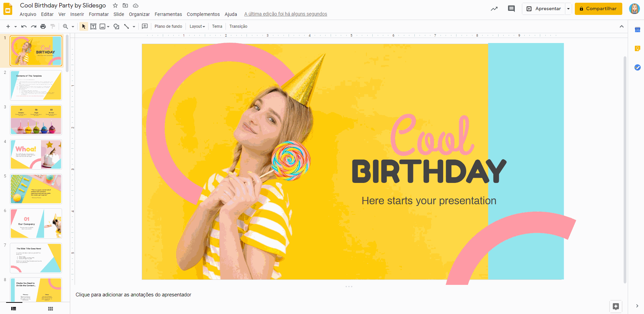Open Google Keep side panel

point(638,48)
